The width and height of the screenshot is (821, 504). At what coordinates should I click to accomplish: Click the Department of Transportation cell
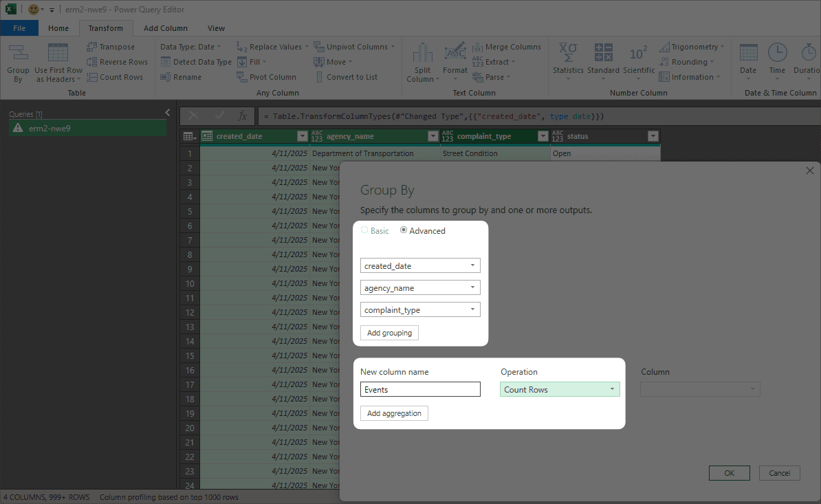375,153
